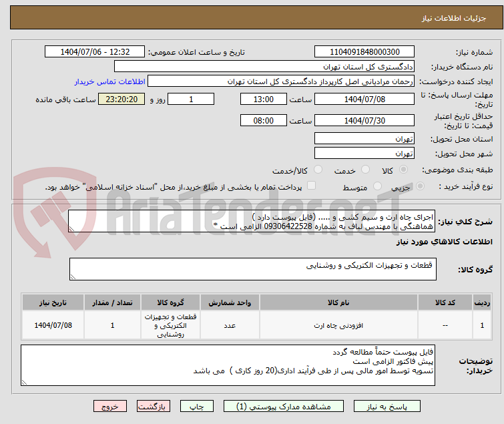Click the page header 'جزئیات اطلاعات نیاز'
The image size is (504, 424).
(454, 18)
